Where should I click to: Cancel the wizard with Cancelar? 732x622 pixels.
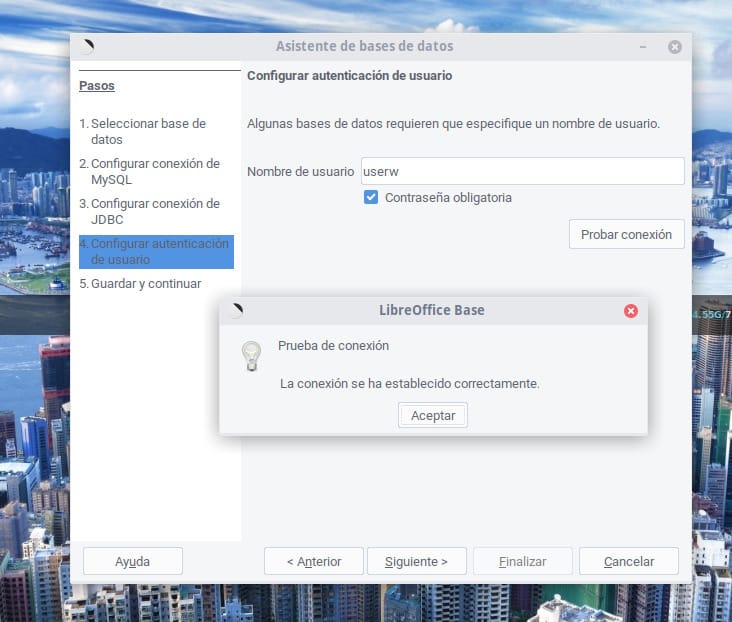pyautogui.click(x=629, y=561)
